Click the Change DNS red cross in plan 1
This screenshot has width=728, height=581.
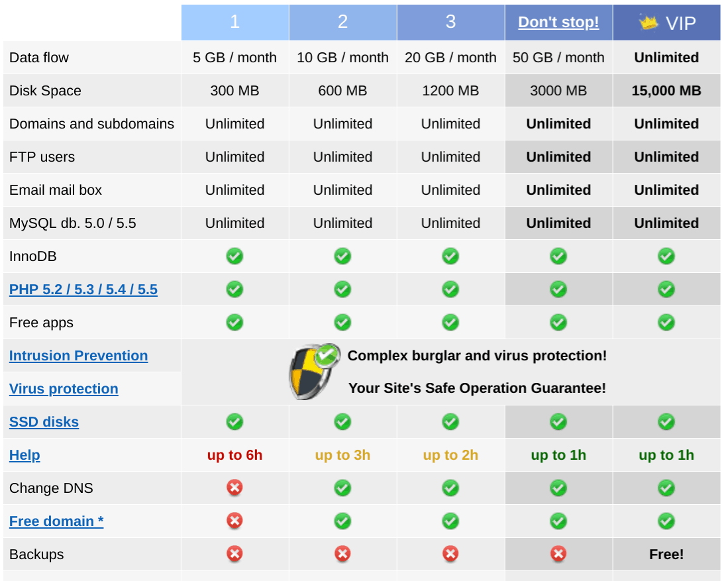(234, 488)
